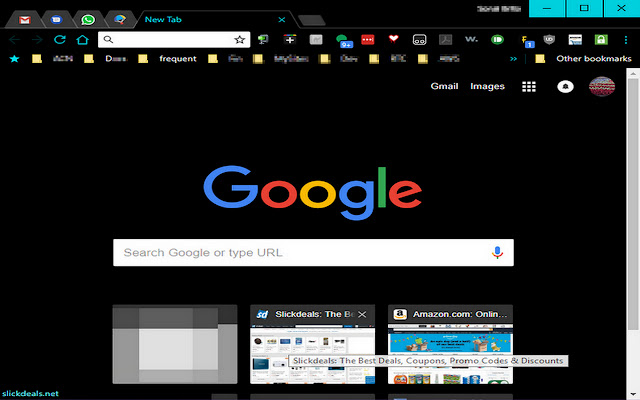This screenshot has width=640, height=400.
Task: Open the blurred first most-visited tile
Action: click(x=175, y=344)
